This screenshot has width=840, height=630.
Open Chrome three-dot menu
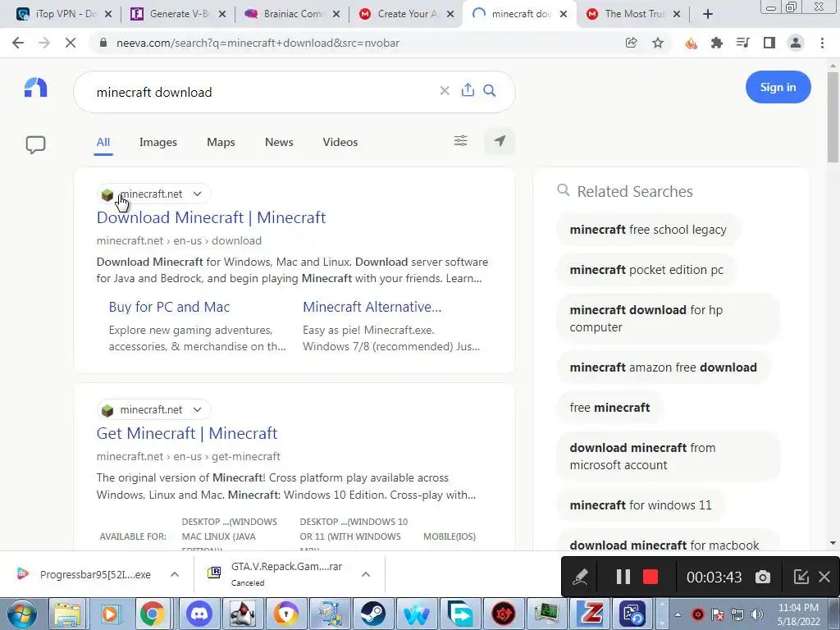(822, 43)
